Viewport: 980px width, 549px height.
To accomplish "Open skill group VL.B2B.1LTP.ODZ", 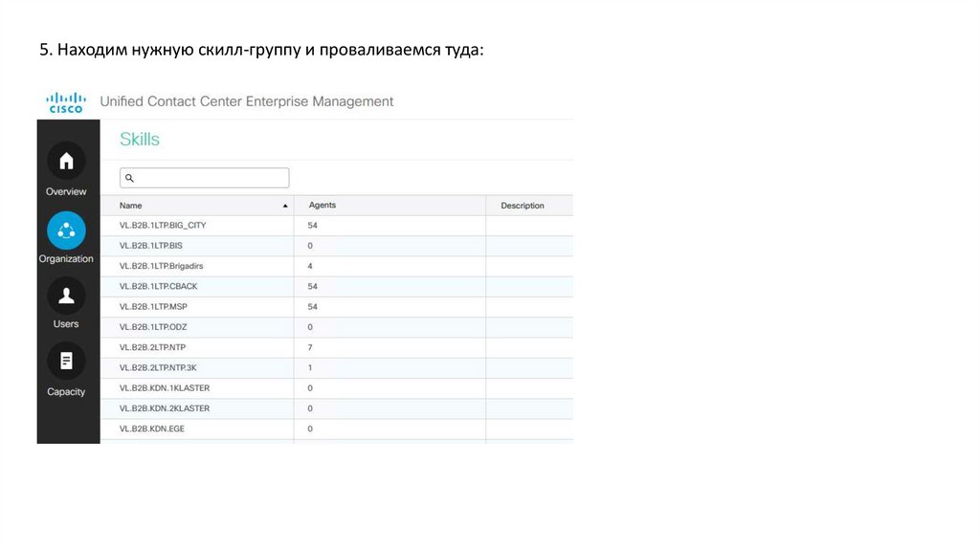I will pyautogui.click(x=153, y=327).
